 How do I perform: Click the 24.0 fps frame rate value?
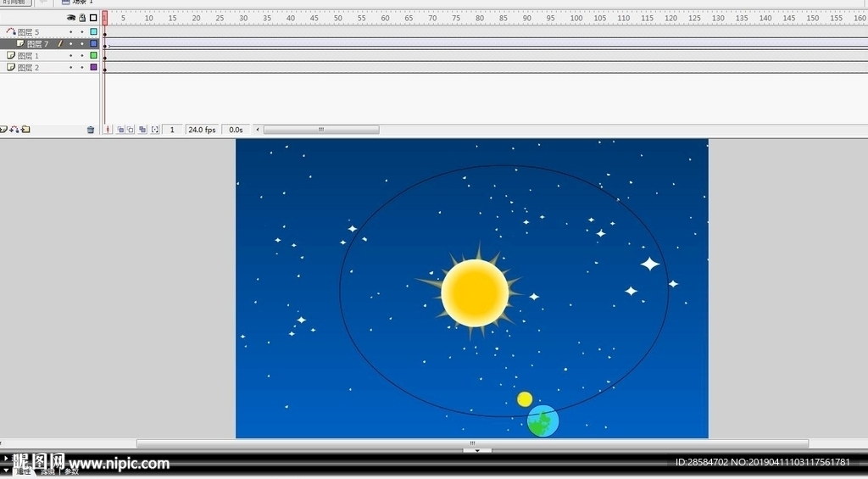[x=202, y=130]
